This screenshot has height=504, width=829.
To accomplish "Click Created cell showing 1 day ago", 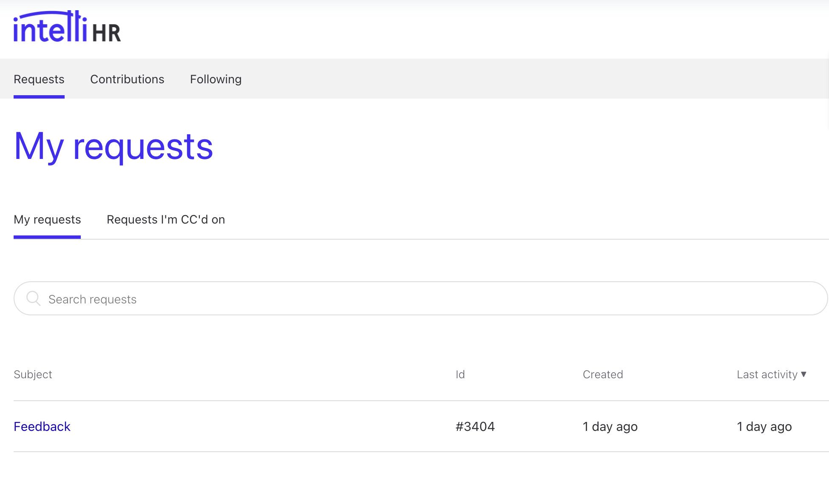I will click(610, 426).
